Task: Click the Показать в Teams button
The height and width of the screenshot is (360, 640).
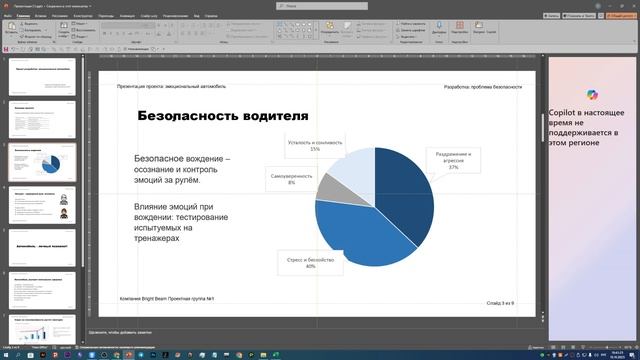Action: 579,16
